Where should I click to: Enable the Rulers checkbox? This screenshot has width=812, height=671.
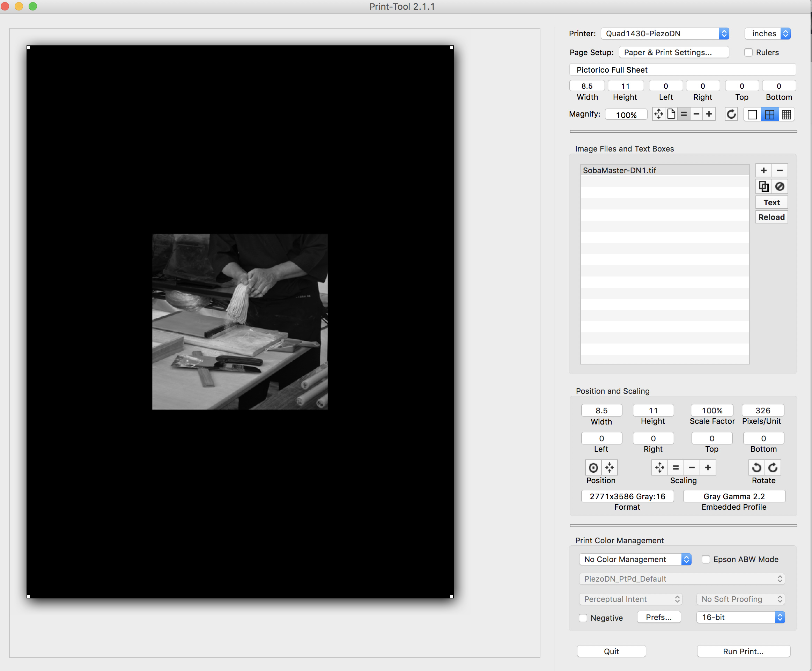(x=748, y=53)
